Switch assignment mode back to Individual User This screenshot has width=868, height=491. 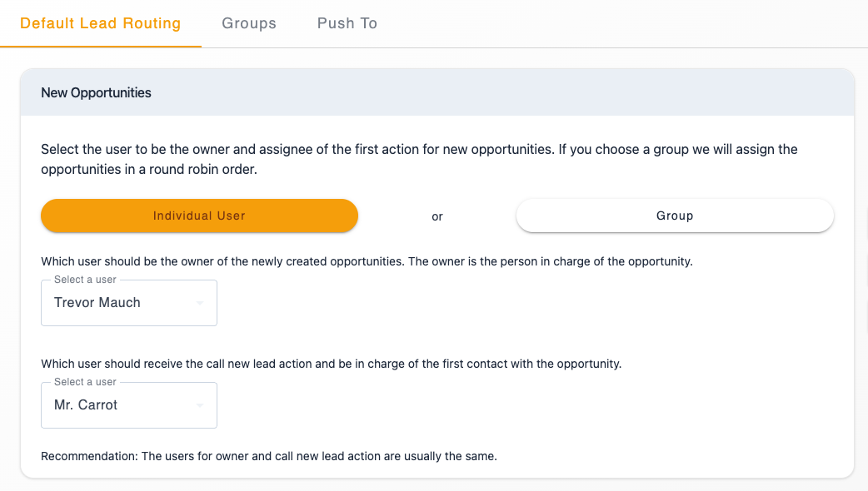pos(199,216)
